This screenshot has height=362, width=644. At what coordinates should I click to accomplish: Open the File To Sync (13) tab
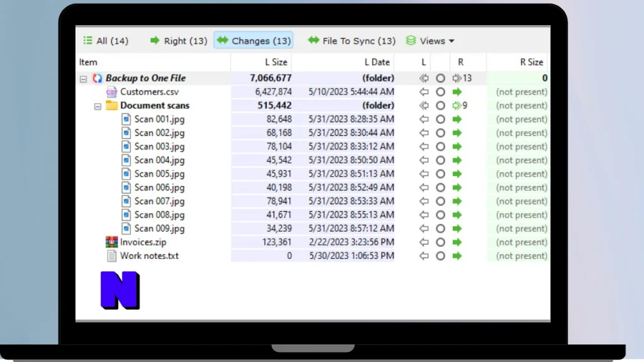[x=351, y=41]
